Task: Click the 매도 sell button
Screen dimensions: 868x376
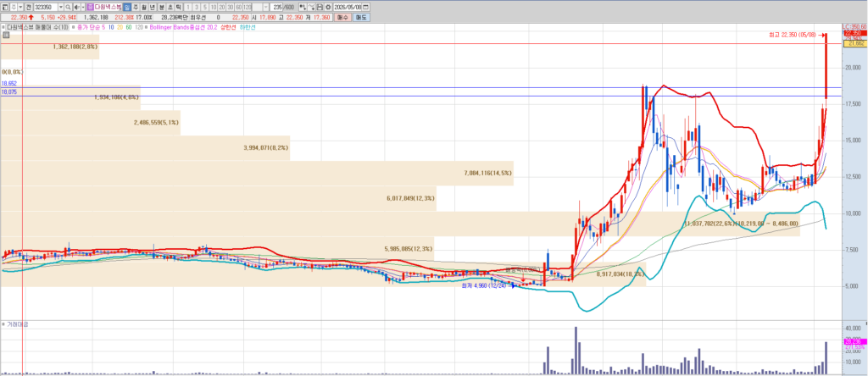Action: (361, 17)
